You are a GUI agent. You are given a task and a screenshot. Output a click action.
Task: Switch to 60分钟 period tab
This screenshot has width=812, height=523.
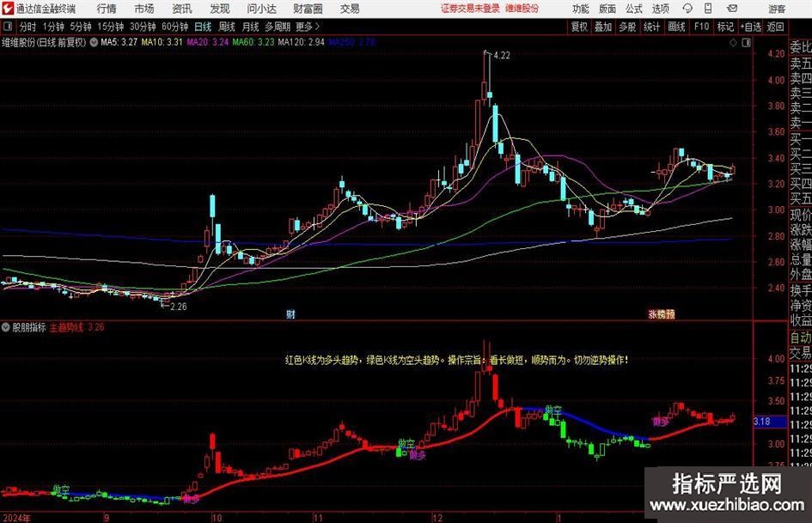(x=175, y=27)
